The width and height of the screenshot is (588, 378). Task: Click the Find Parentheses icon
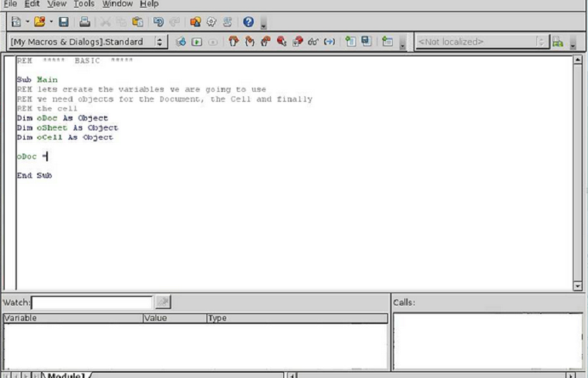329,41
